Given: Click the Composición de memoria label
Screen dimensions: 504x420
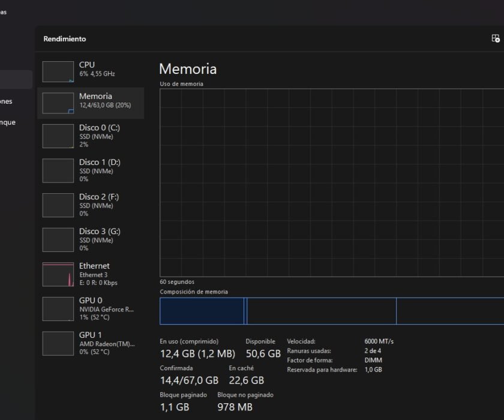Looking at the screenshot, I should [194, 292].
